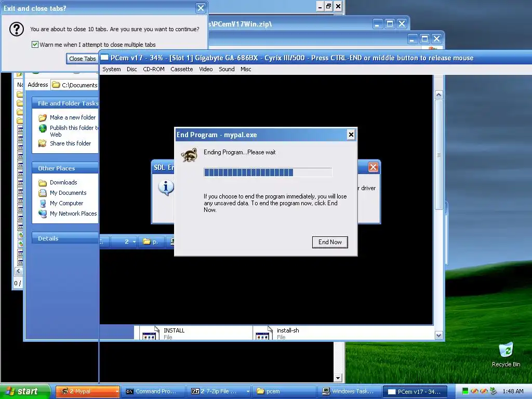Switch to pcem folder taskbar button
This screenshot has width=532, height=399.
pyautogui.click(x=284, y=391)
